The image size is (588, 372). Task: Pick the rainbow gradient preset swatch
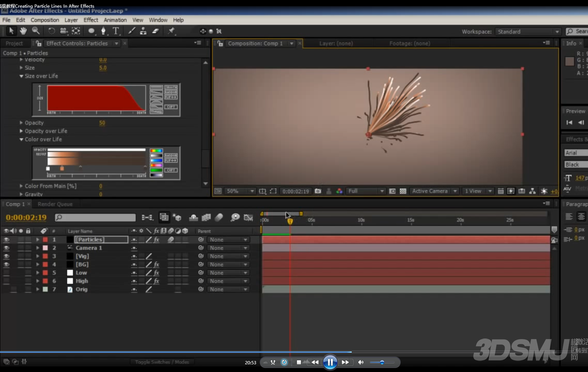point(156,151)
